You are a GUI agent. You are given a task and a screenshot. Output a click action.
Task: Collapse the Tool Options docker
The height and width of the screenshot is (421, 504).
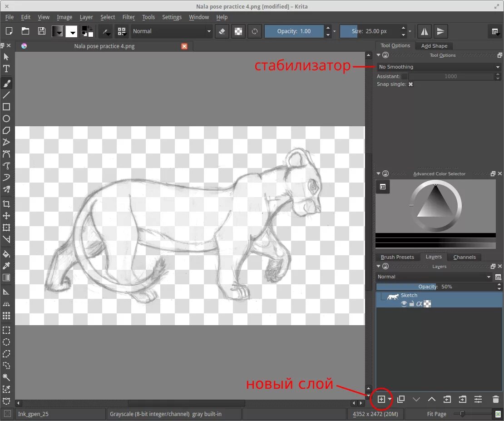click(x=379, y=55)
